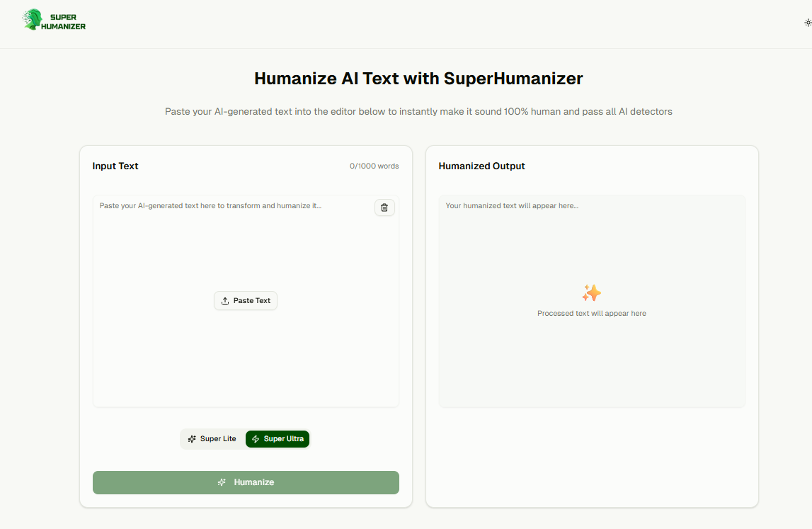Click the sparkles emoji in the output panel
The height and width of the screenshot is (529, 812).
coord(591,292)
